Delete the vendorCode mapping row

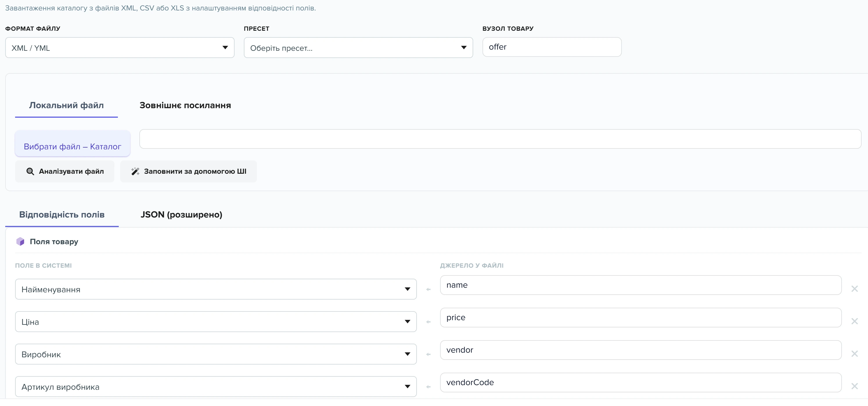click(x=855, y=386)
